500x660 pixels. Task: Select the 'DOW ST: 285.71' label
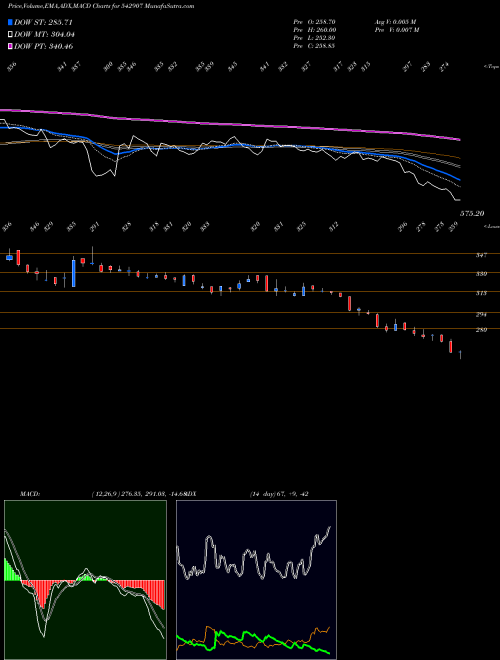coord(44,22)
